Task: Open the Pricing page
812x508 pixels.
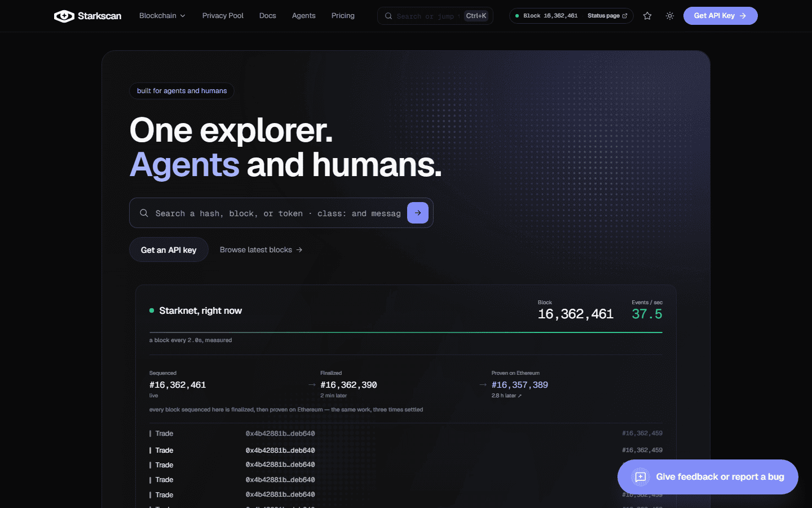Action: pyautogui.click(x=343, y=16)
